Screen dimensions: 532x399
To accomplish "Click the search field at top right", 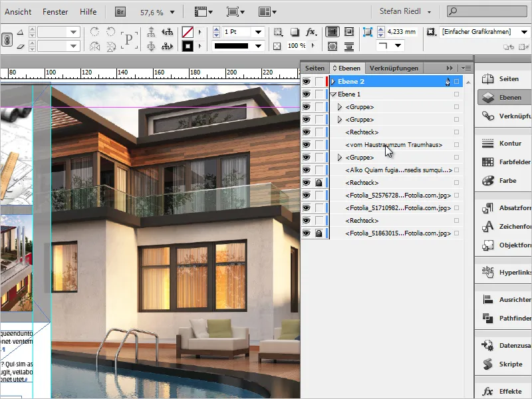I will [487, 11].
